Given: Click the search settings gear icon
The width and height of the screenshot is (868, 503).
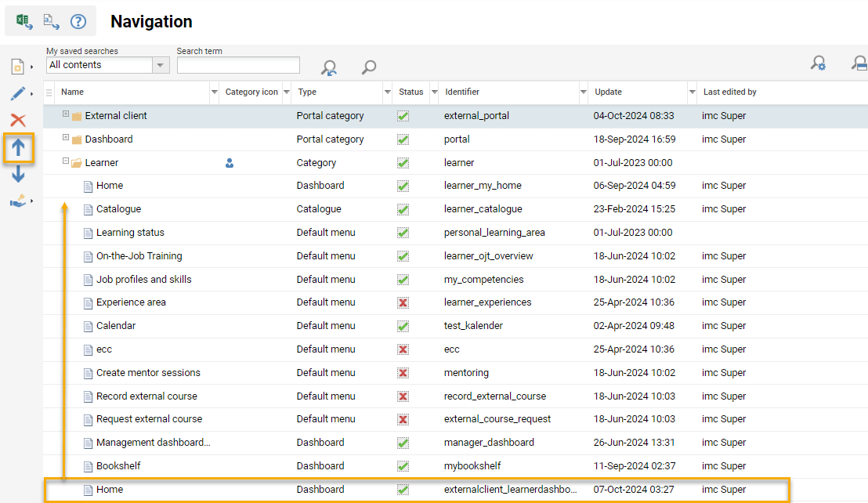Looking at the screenshot, I should [x=818, y=63].
